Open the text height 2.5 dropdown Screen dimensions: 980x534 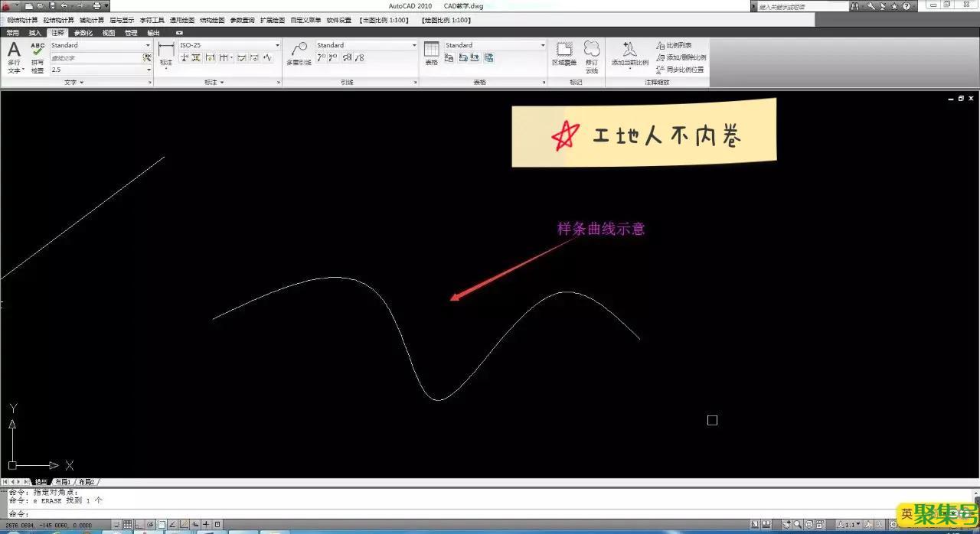pyautogui.click(x=148, y=70)
